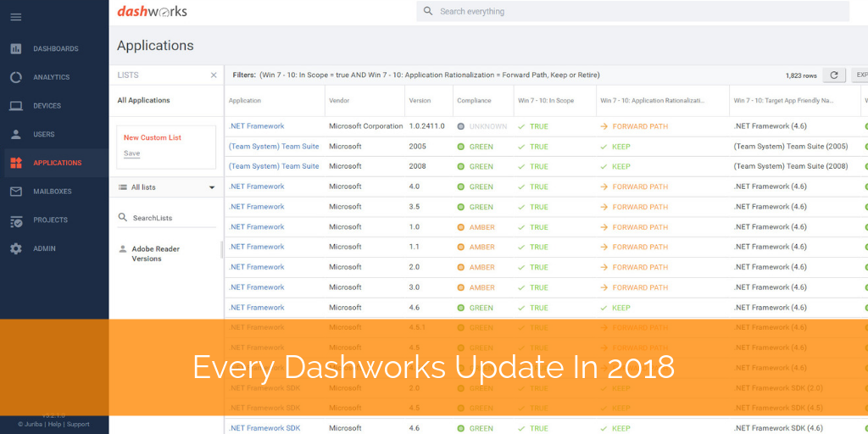868x434 pixels.
Task: Open Adobe Reader Versions list
Action: [x=156, y=253]
